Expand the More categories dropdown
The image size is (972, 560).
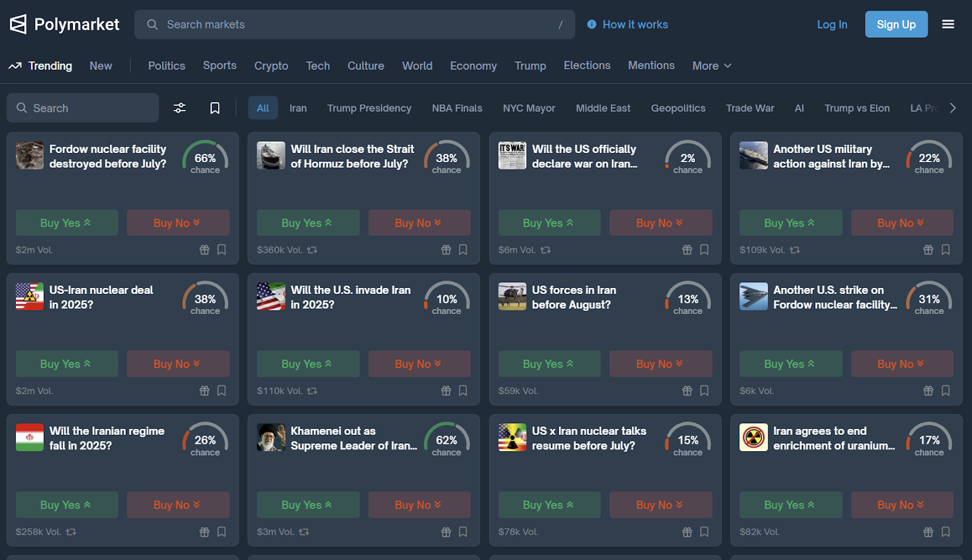tap(712, 66)
